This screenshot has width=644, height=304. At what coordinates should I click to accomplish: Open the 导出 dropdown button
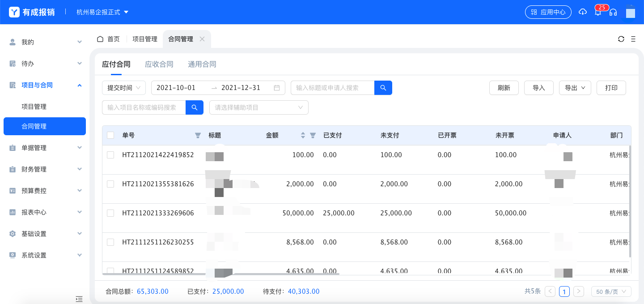[x=575, y=88]
